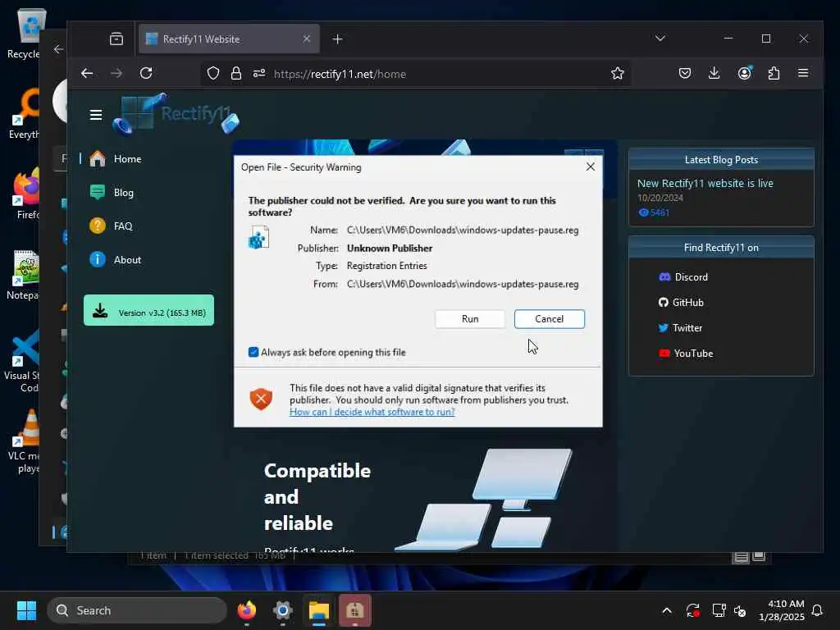Click the site padlock icon
Viewport: 840px width, 630px height.
pos(235,73)
